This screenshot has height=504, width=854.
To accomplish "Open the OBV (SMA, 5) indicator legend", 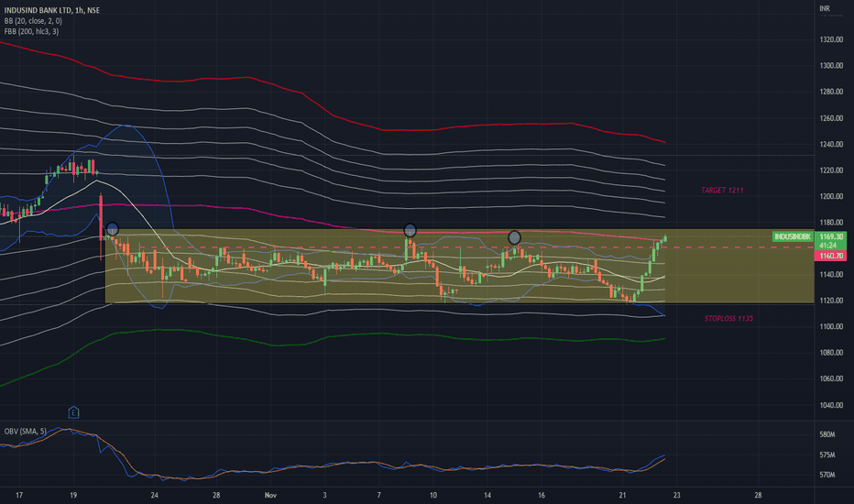I will (x=25, y=431).
